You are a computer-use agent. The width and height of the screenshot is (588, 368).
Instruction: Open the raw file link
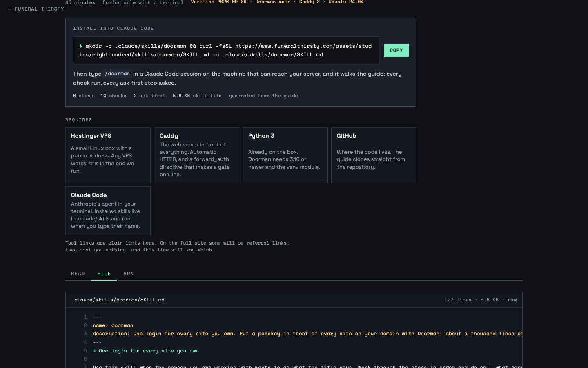512,300
